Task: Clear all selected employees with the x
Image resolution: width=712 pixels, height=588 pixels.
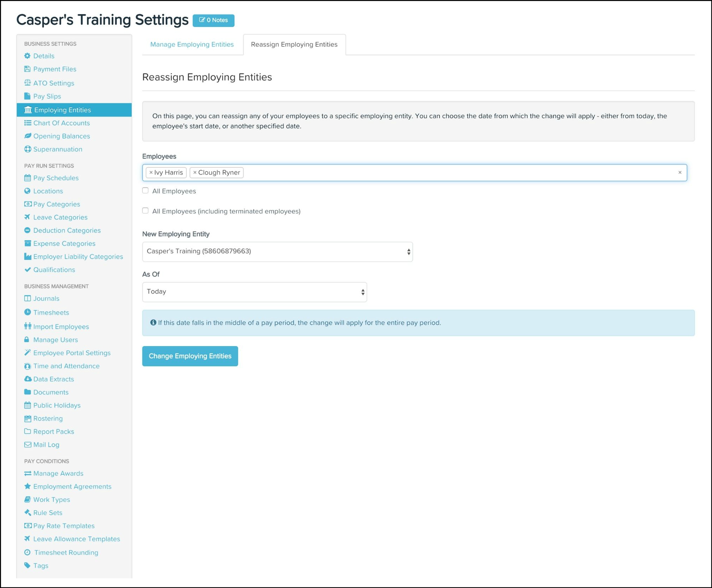Action: click(680, 173)
